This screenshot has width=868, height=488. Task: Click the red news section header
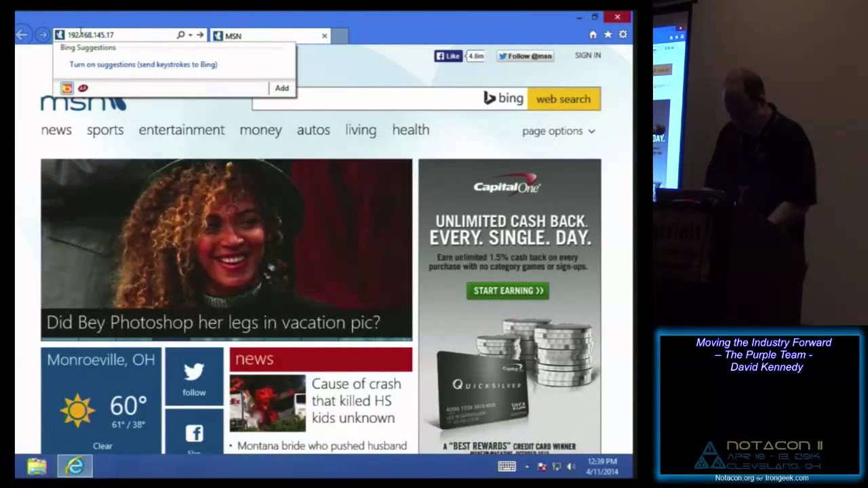point(321,359)
